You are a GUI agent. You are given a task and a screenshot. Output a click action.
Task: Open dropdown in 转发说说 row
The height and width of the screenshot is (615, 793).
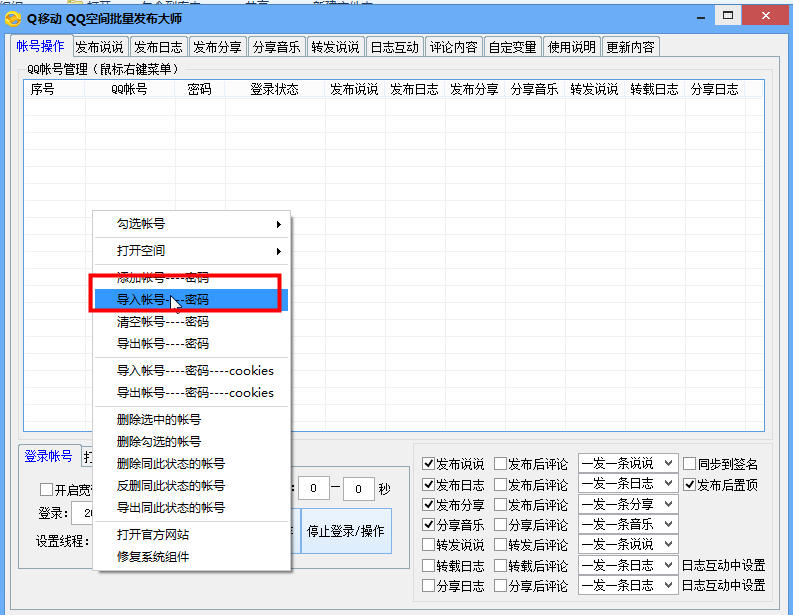click(628, 545)
